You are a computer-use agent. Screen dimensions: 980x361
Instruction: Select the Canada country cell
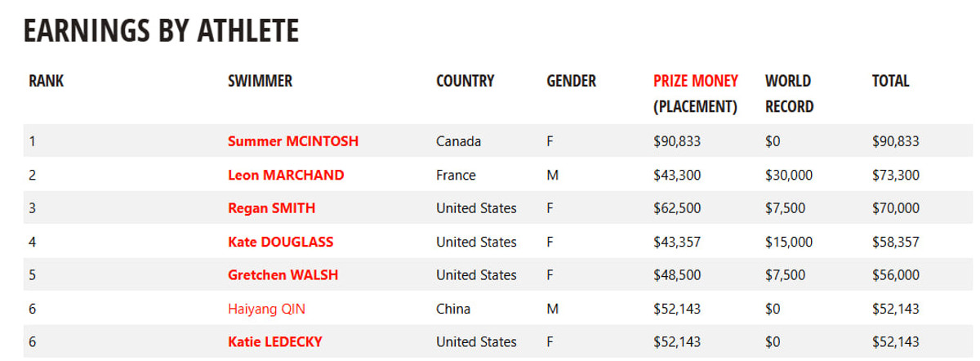pyautogui.click(x=458, y=141)
